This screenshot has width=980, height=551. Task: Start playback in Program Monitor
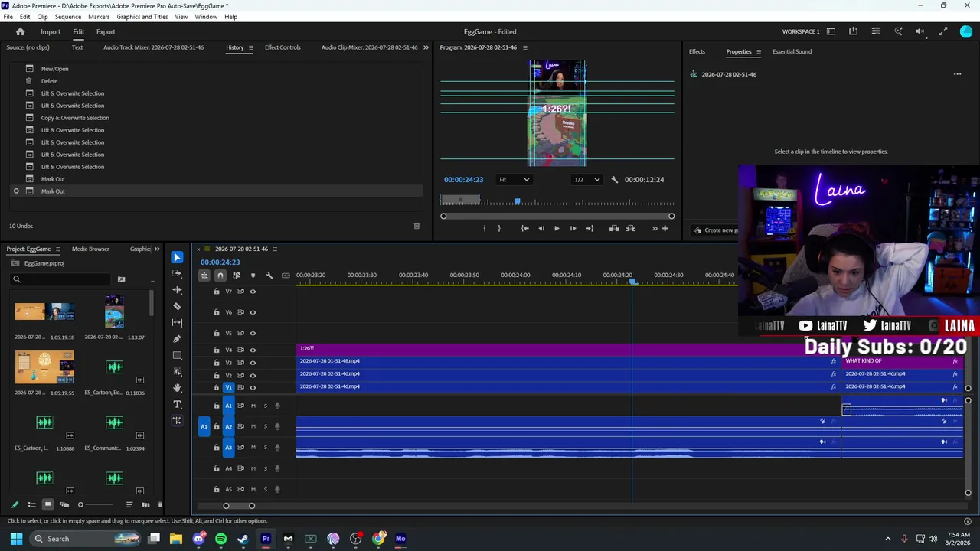(x=557, y=228)
